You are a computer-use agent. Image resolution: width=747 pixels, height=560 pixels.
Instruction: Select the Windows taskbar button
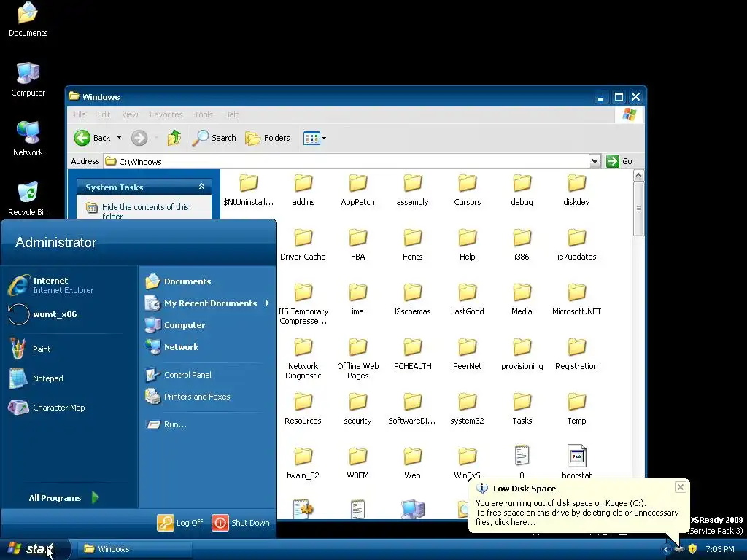(x=134, y=549)
